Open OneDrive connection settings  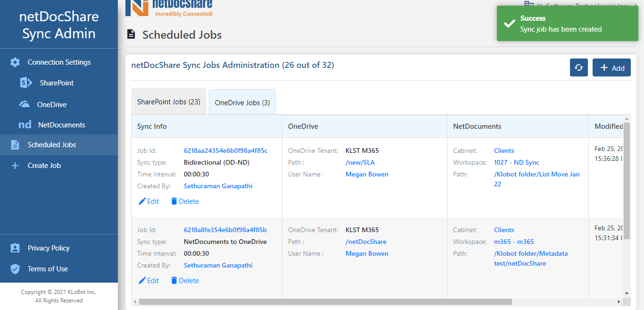(52, 104)
